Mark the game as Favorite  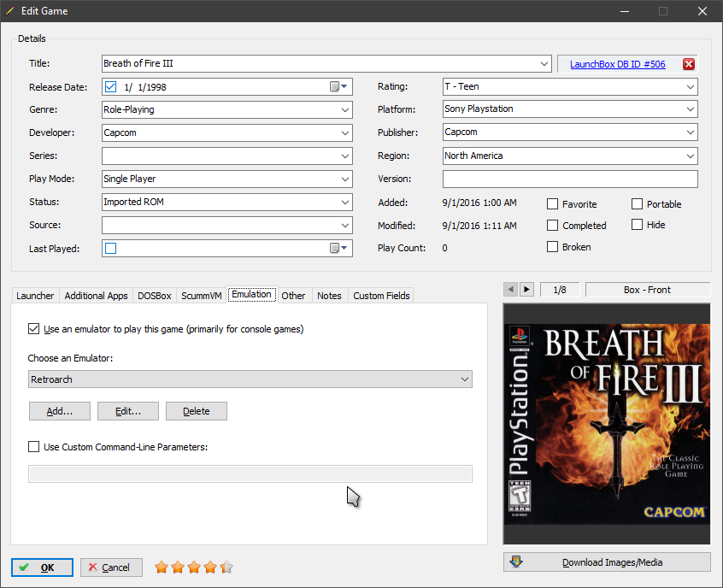[552, 204]
